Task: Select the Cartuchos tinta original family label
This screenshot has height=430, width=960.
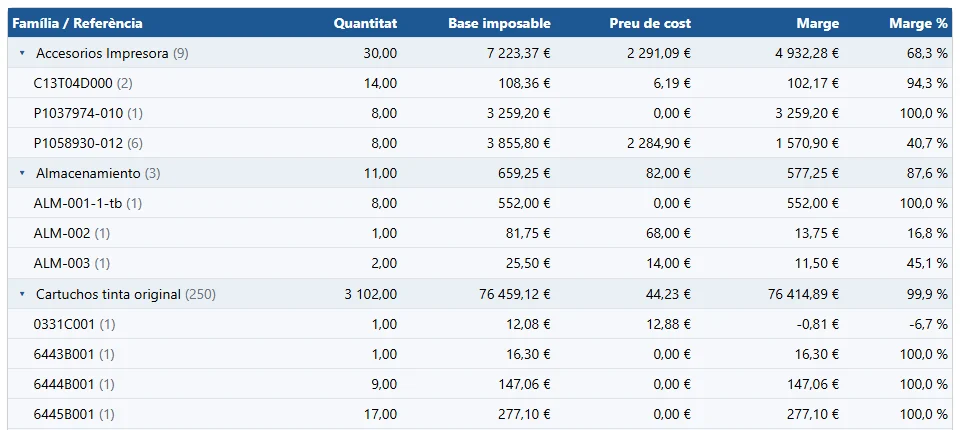Action: point(108,295)
